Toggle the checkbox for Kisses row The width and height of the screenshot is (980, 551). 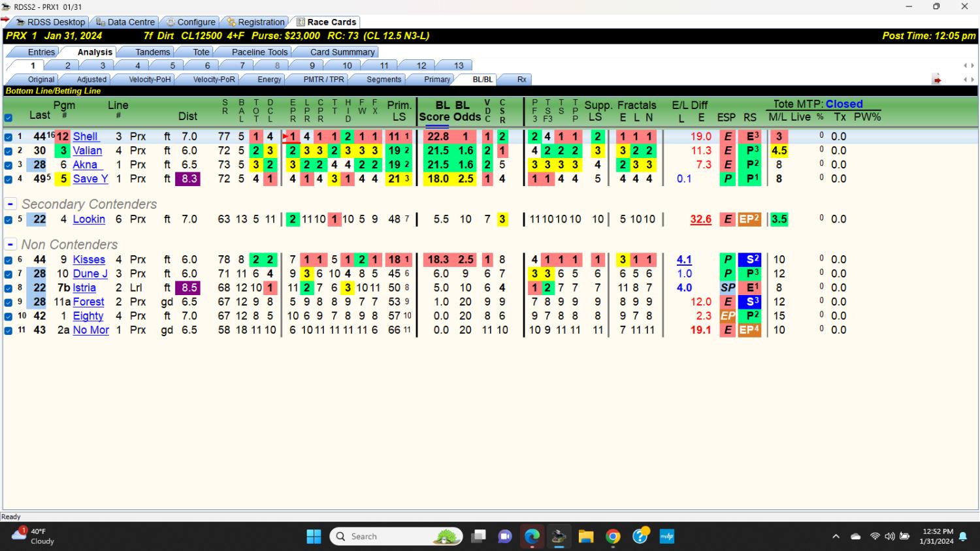[8, 260]
